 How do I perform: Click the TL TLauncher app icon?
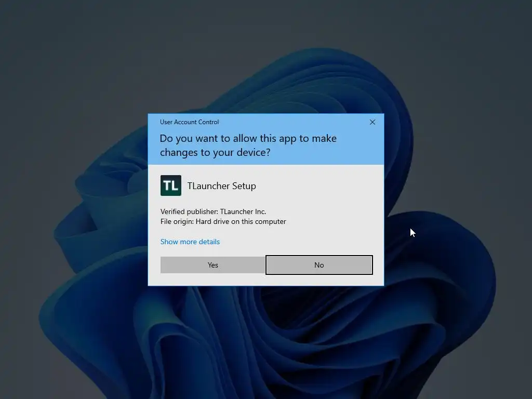(x=170, y=185)
